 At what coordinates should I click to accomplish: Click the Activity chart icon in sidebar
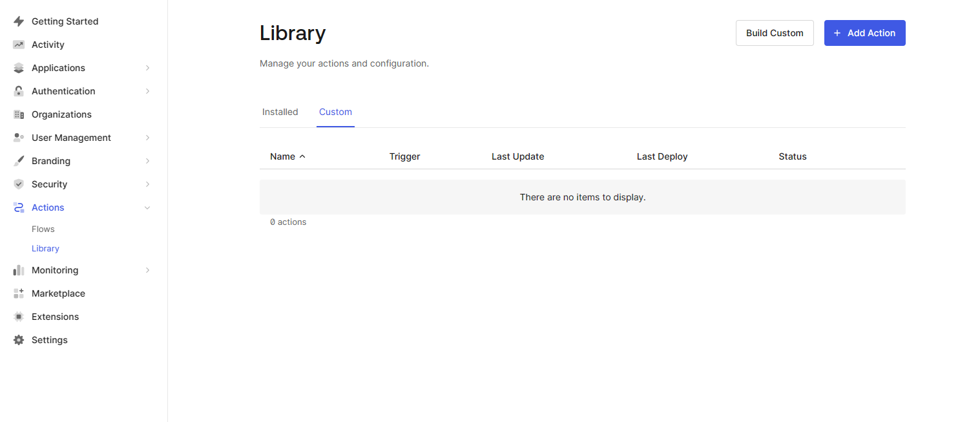(19, 45)
